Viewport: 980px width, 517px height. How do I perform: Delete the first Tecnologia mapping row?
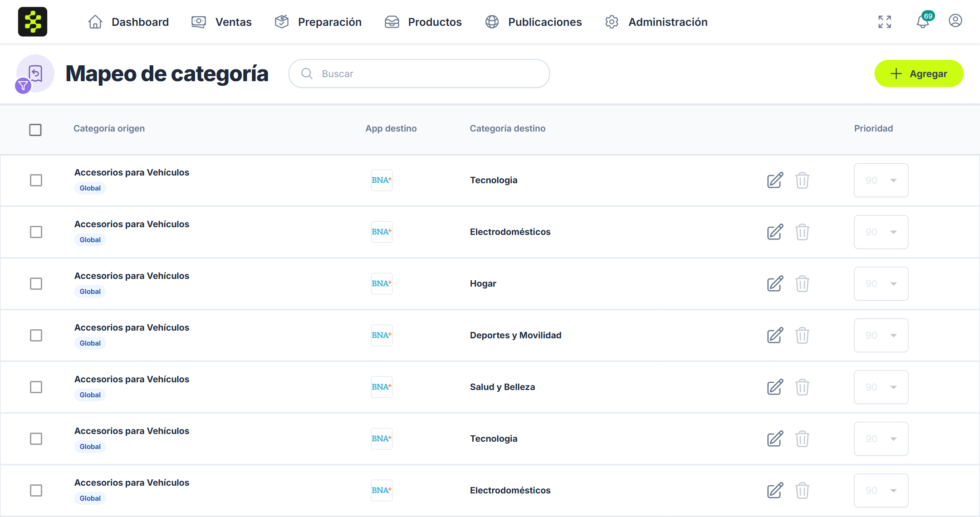pyautogui.click(x=802, y=180)
